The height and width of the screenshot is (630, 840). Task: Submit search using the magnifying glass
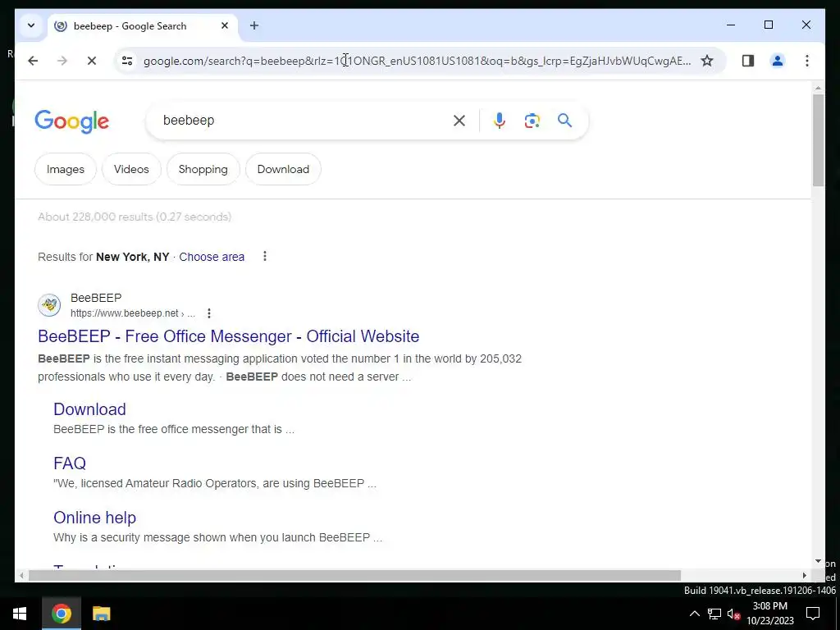(x=564, y=120)
